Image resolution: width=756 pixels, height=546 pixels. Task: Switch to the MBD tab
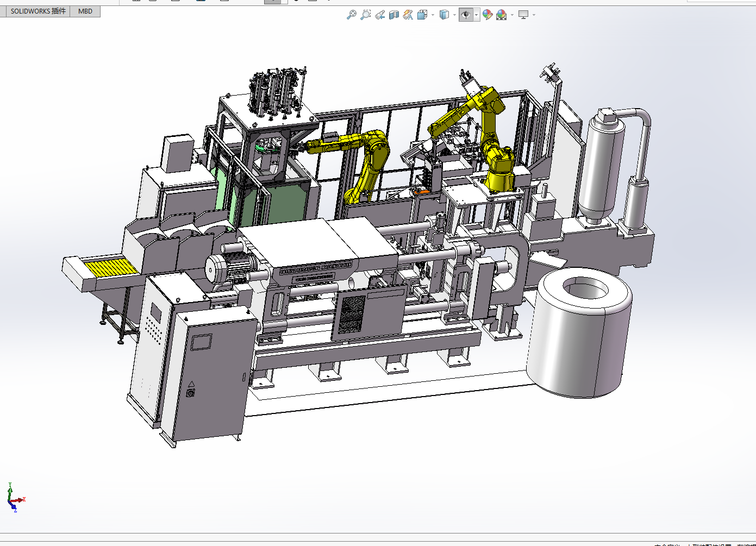(x=85, y=11)
